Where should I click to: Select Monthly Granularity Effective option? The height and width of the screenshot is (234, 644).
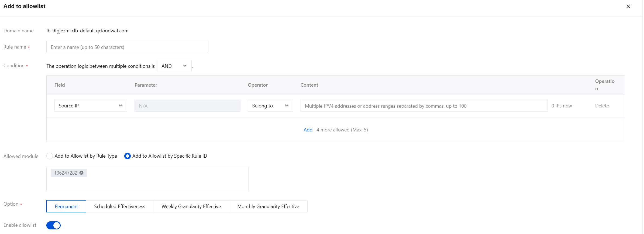pos(268,206)
